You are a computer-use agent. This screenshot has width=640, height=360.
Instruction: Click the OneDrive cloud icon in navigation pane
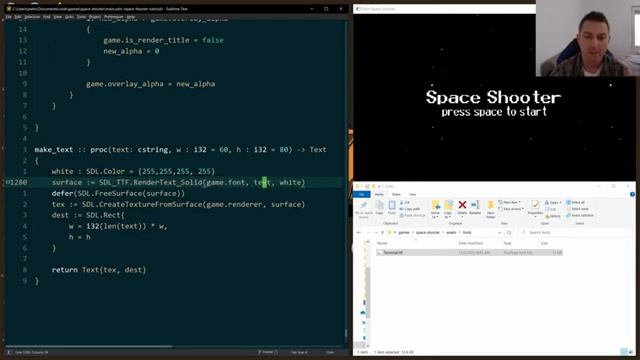coord(363,313)
